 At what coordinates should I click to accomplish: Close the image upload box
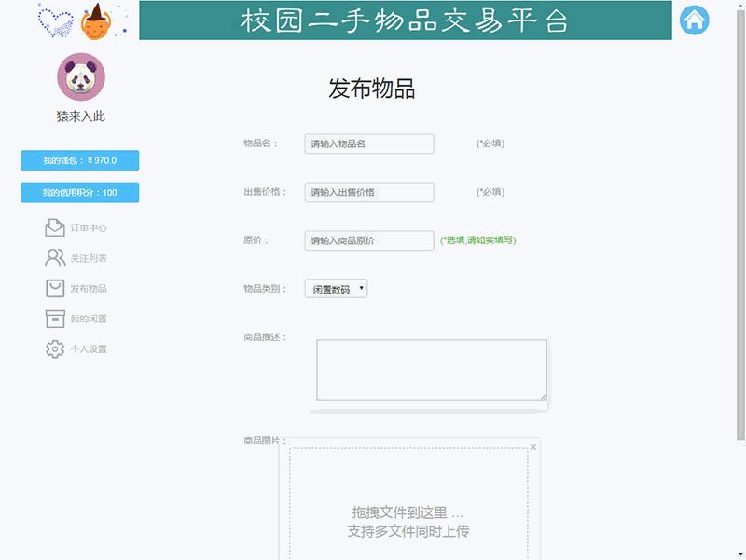[533, 447]
